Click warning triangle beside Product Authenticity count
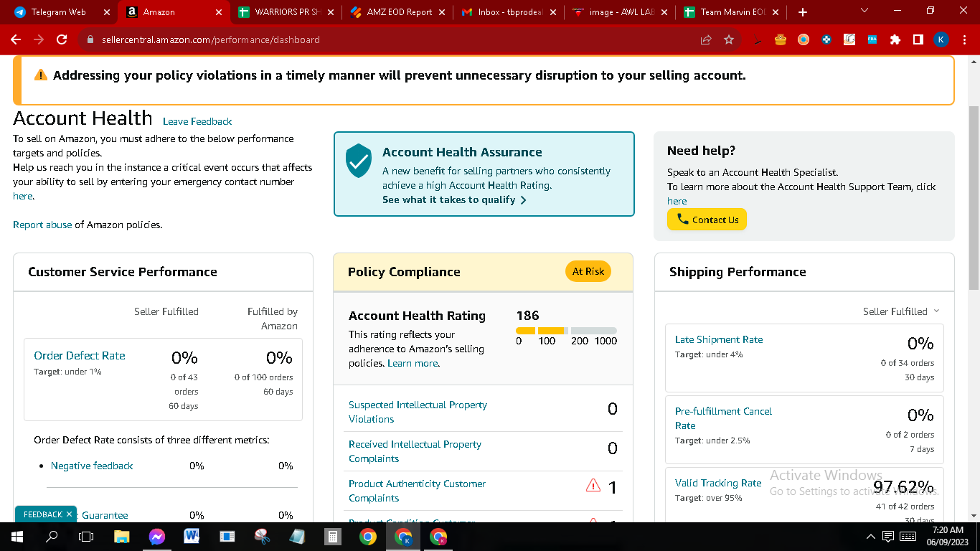Image resolution: width=980 pixels, height=551 pixels. 593,486
